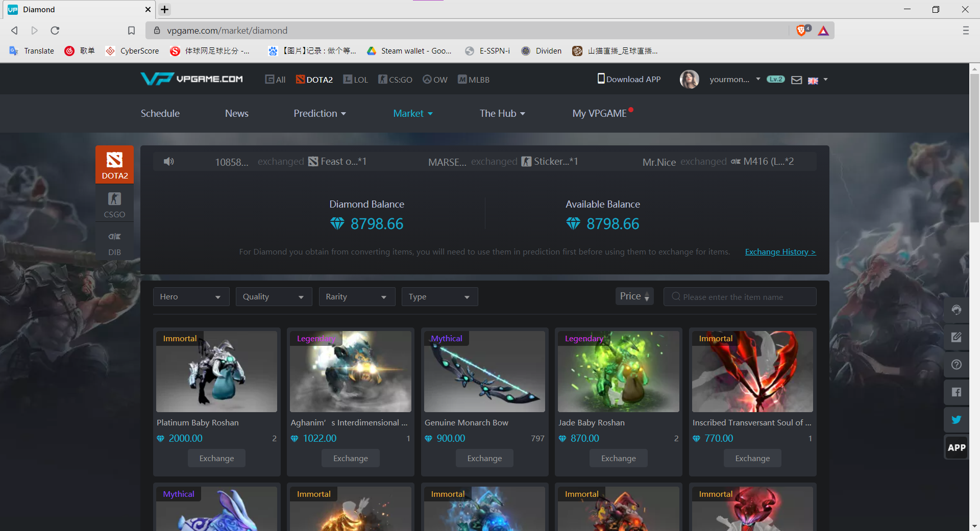Click the help question mark icon
The width and height of the screenshot is (980, 531).
click(x=956, y=365)
